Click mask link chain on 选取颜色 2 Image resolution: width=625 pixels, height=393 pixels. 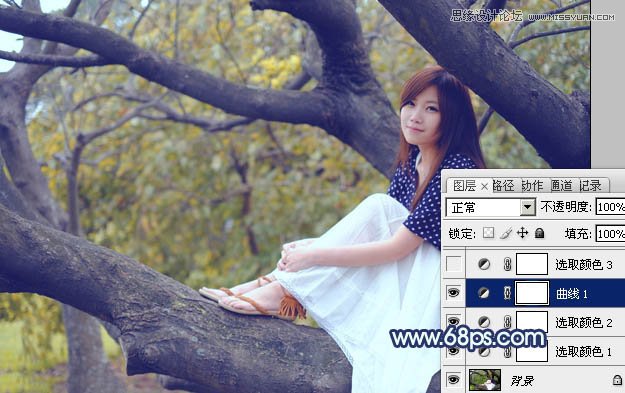tap(507, 322)
